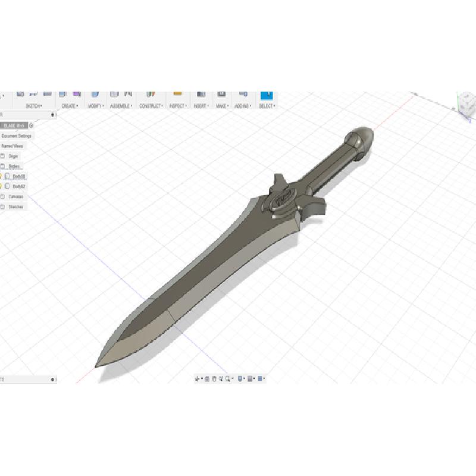The width and height of the screenshot is (476, 476).
Task: Toggle visibility lightbulb of second Body item
Action: (x=1, y=186)
